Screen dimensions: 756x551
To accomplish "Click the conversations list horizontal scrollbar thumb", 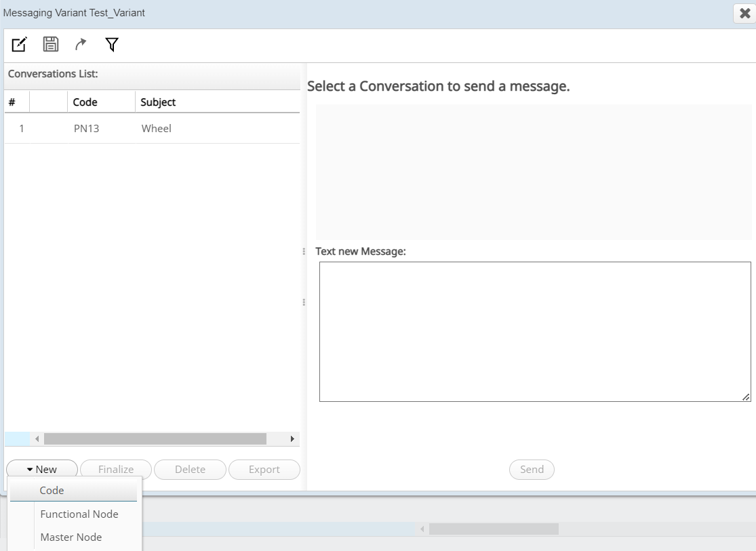I will pyautogui.click(x=155, y=439).
